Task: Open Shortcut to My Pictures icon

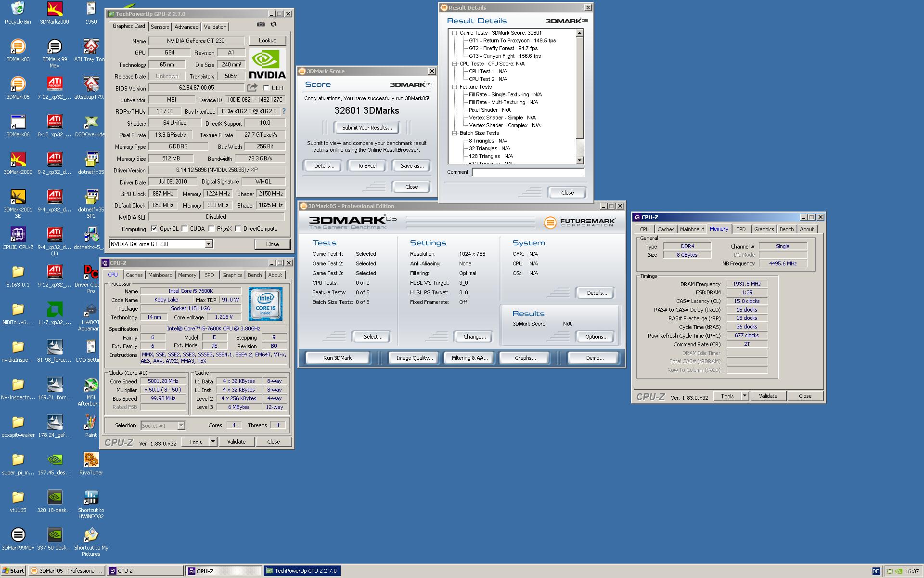Action: (91, 541)
